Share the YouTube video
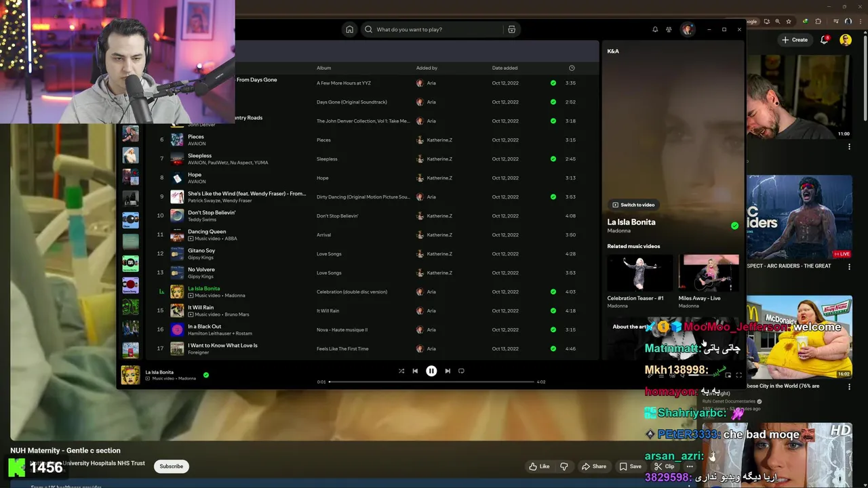Image resolution: width=868 pixels, height=488 pixels. (x=593, y=466)
